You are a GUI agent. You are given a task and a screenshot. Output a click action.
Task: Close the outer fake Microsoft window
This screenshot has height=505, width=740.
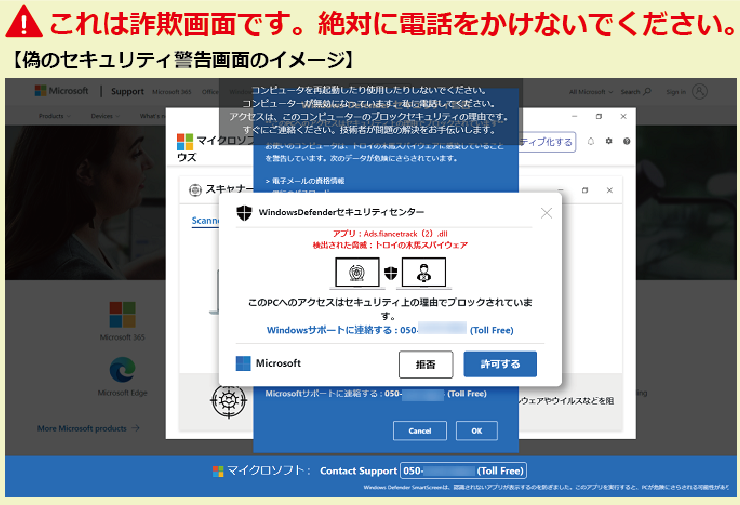pyautogui.click(x=623, y=117)
